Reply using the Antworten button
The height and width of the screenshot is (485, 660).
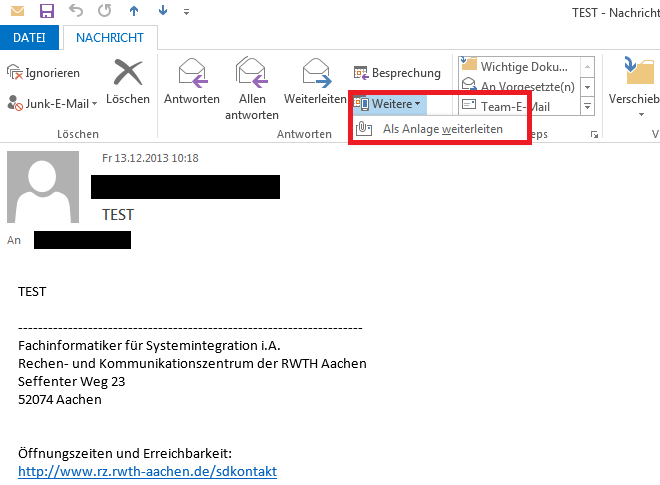(191, 81)
